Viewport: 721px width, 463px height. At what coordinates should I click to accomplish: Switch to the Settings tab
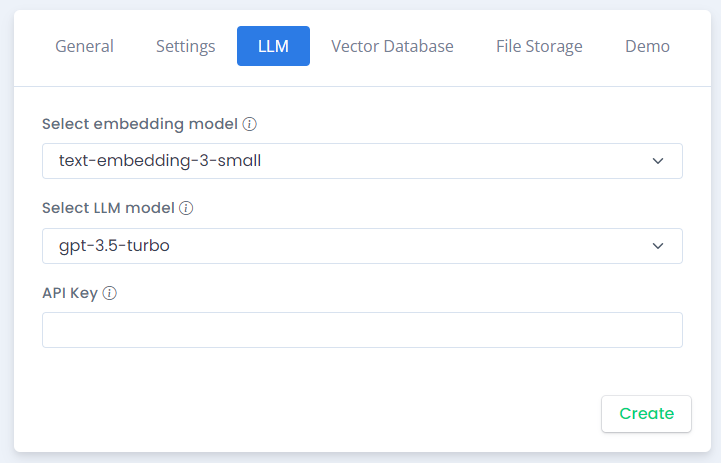[185, 46]
